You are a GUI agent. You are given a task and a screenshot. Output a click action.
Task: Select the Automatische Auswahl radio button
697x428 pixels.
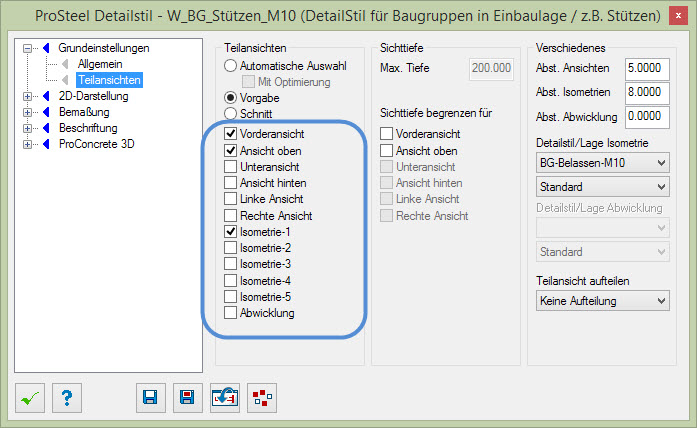coord(230,66)
